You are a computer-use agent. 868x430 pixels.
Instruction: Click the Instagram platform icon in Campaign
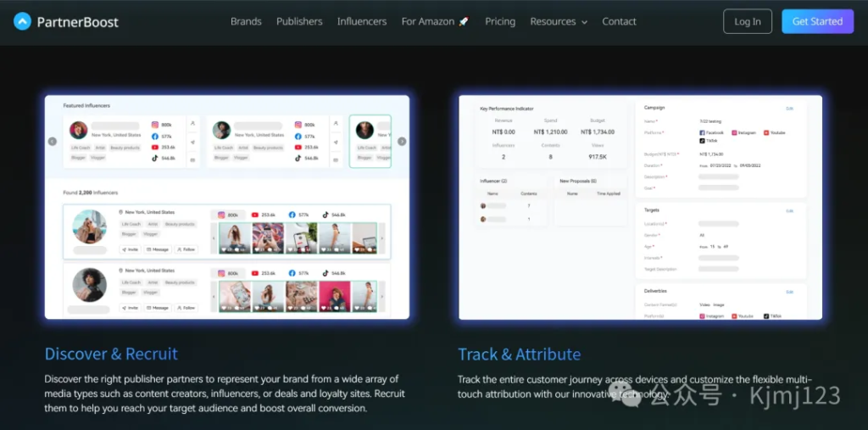[735, 133]
